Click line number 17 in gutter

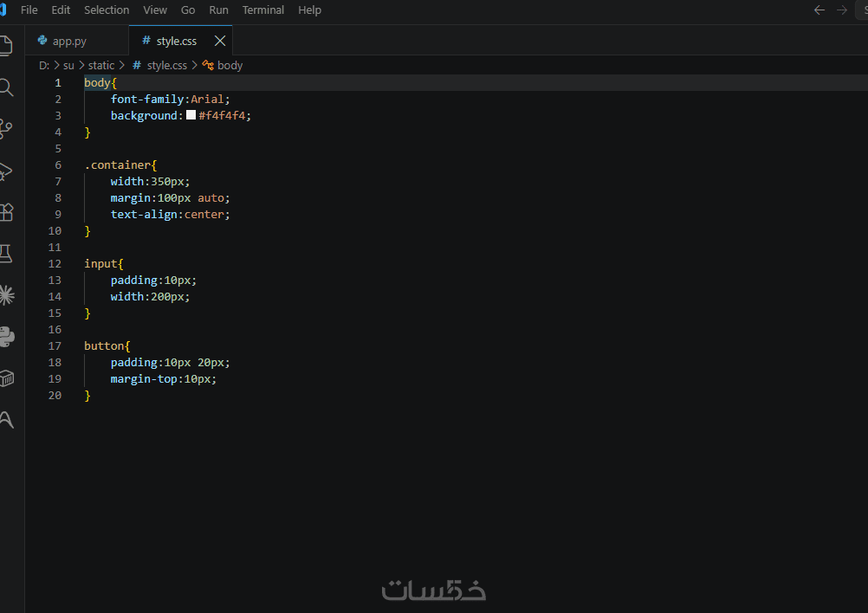(55, 345)
